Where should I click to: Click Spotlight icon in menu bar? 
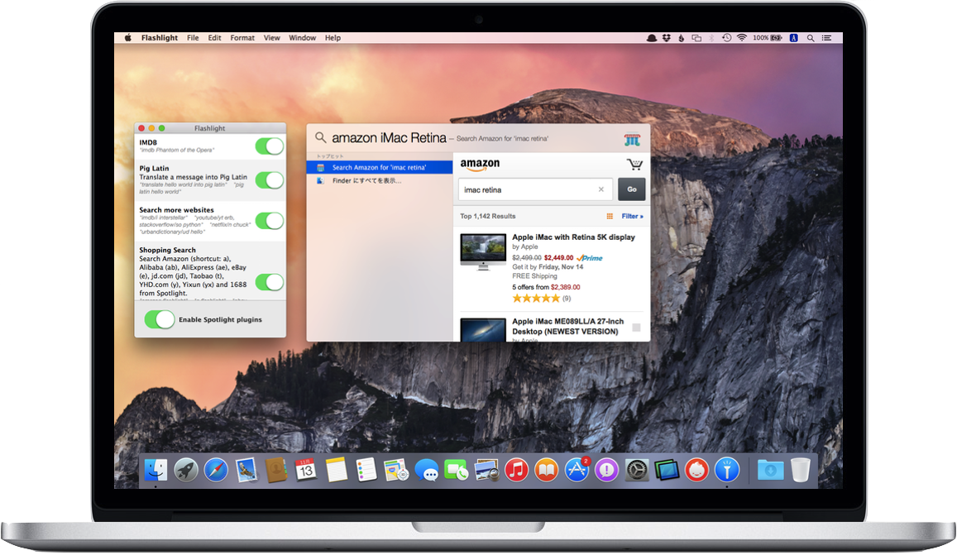pos(811,38)
